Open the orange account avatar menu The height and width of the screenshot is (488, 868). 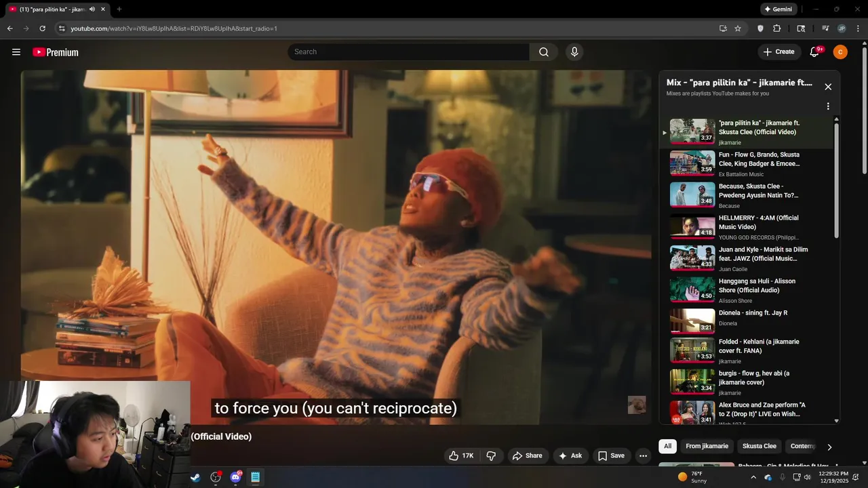(x=840, y=52)
